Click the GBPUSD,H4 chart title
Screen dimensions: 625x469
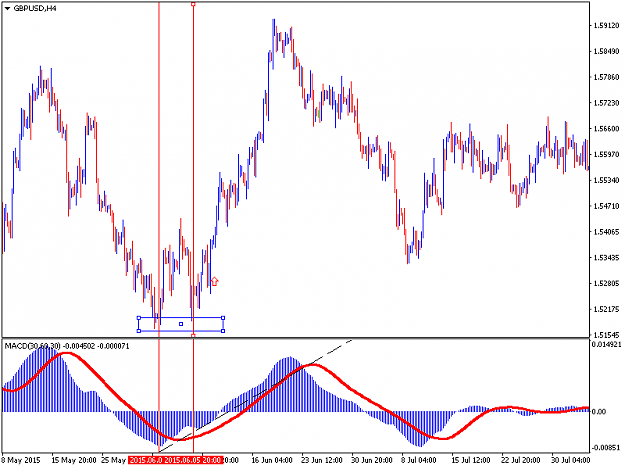[35, 8]
